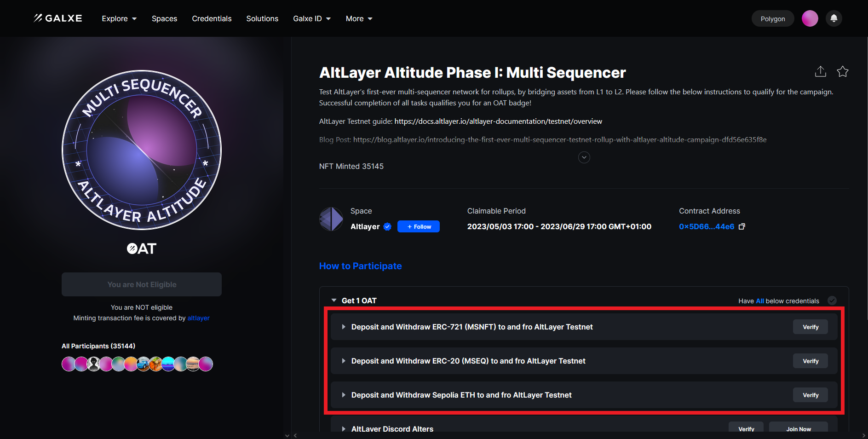Go to the Credentials menu item
868x439 pixels.
tap(212, 18)
